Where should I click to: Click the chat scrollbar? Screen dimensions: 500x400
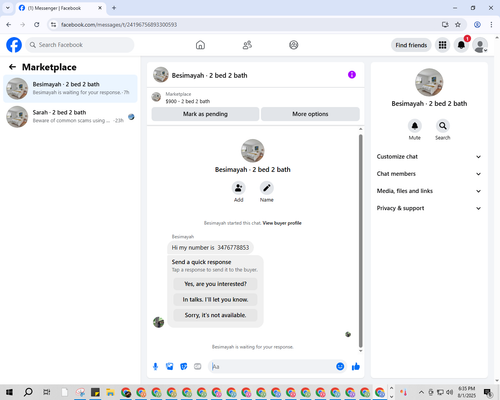click(x=360, y=240)
